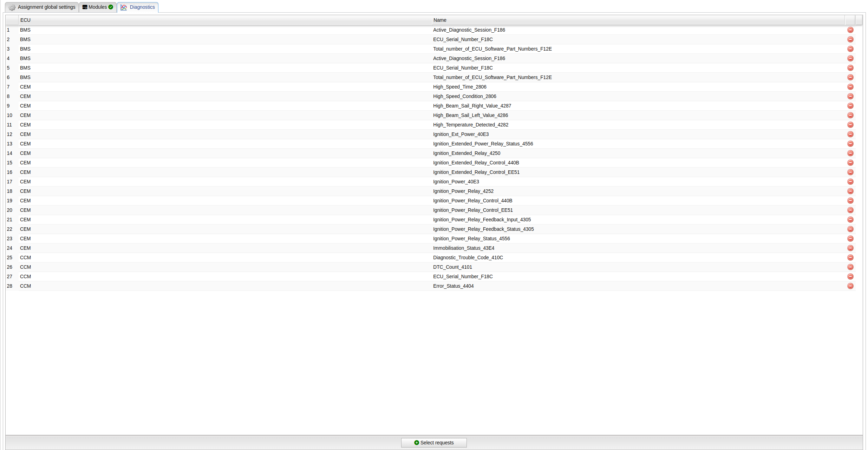Remove row 1 Active_Diagnostic_Session_F186 request
The image size is (868, 450).
coord(850,30)
